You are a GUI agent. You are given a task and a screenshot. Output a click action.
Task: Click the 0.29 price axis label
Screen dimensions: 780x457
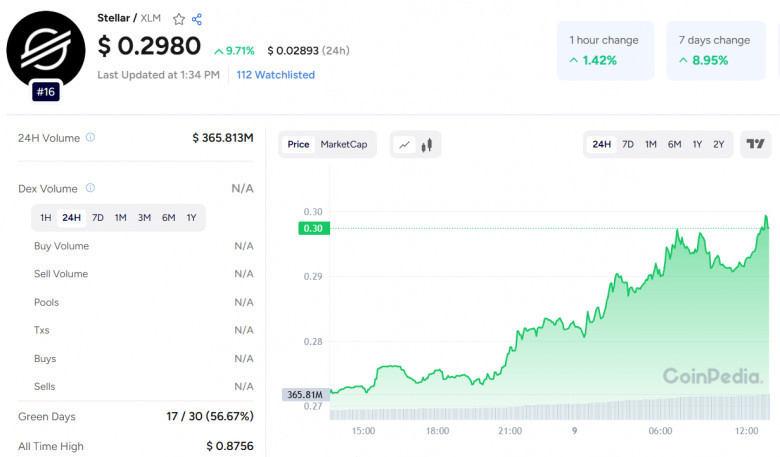point(313,276)
